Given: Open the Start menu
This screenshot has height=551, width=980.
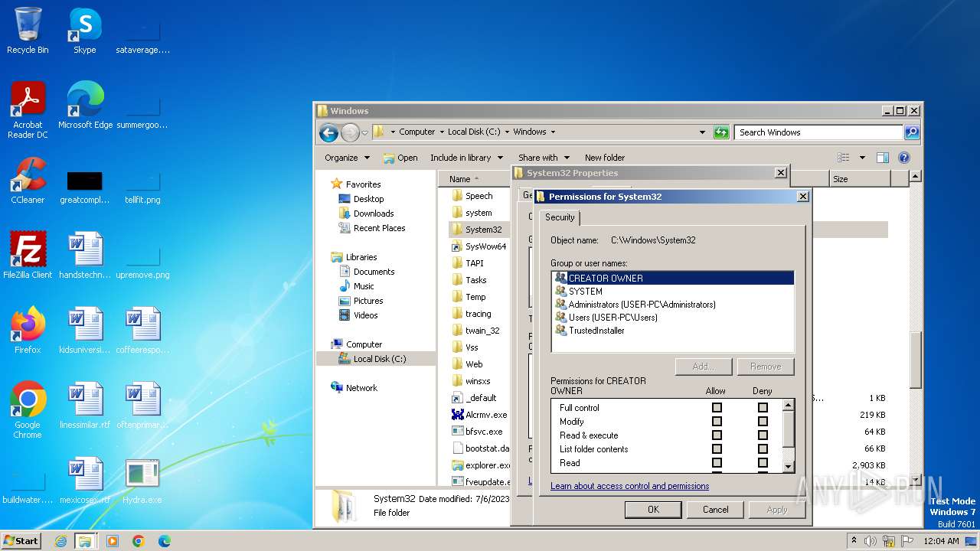Looking at the screenshot, I should (21, 541).
